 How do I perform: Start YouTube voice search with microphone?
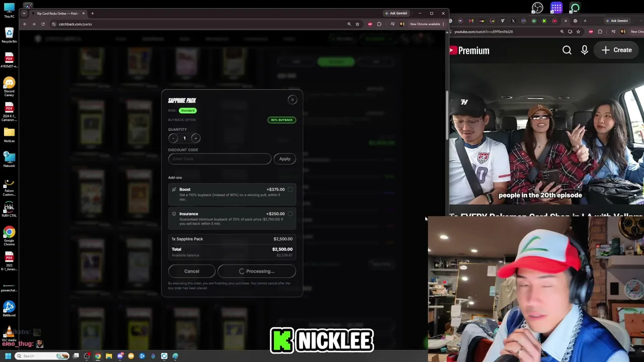pos(585,50)
